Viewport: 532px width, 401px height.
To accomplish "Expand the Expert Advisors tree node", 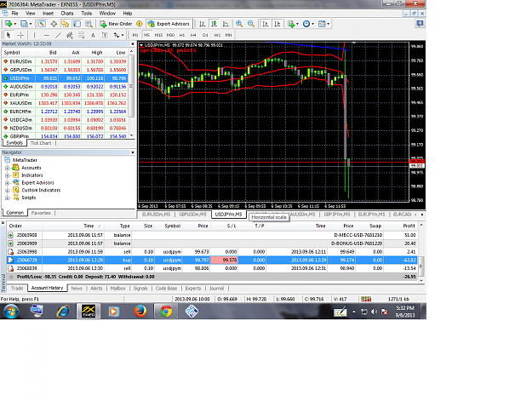I will pyautogui.click(x=7, y=183).
